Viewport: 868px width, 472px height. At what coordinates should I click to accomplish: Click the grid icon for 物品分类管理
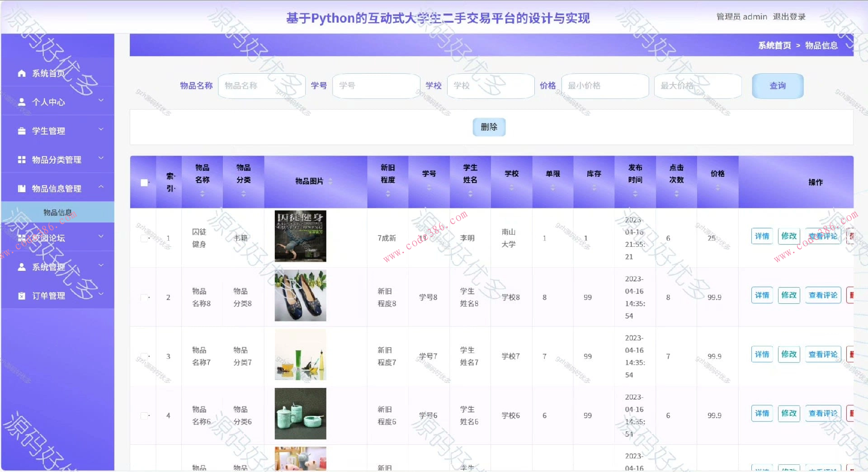pyautogui.click(x=21, y=159)
